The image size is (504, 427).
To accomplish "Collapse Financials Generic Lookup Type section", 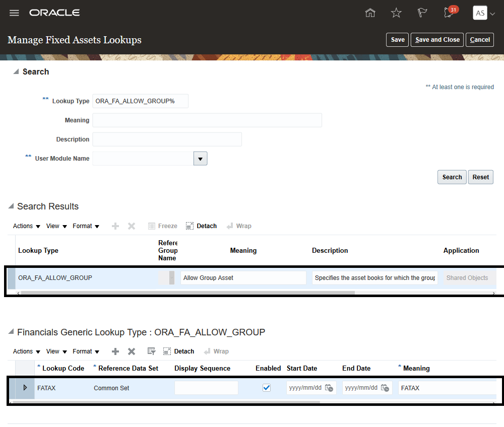I will [11, 332].
